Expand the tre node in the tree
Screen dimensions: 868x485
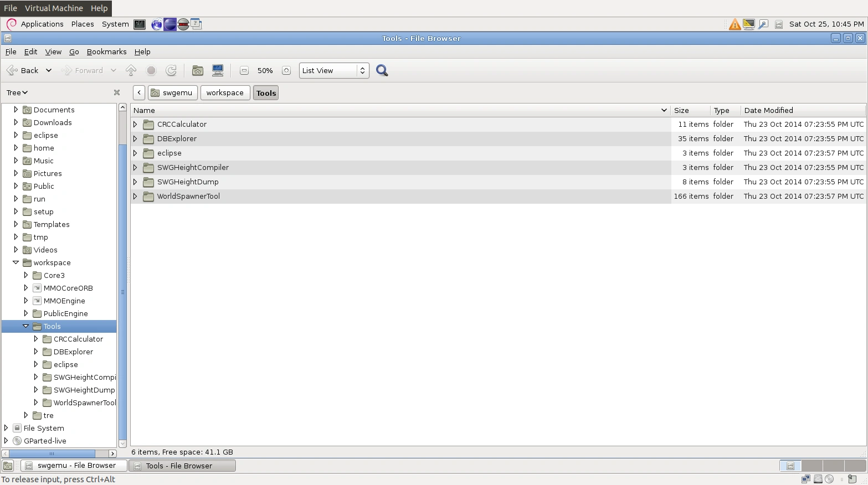pos(25,415)
